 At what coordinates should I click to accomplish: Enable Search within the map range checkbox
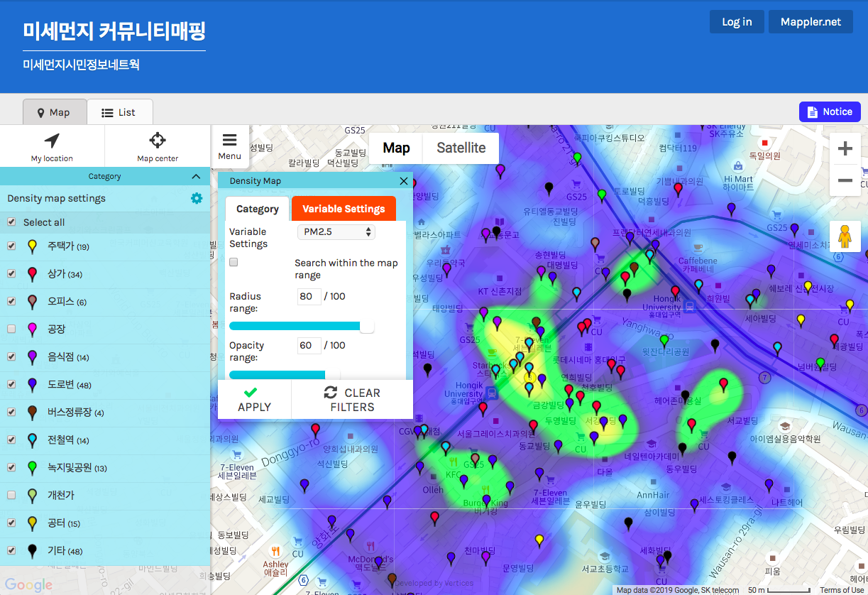click(x=234, y=262)
